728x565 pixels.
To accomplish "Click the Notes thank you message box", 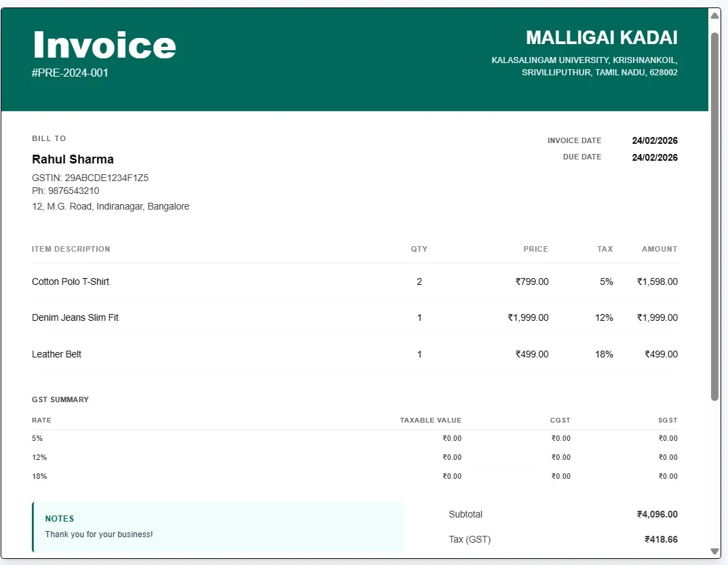I will [x=217, y=527].
